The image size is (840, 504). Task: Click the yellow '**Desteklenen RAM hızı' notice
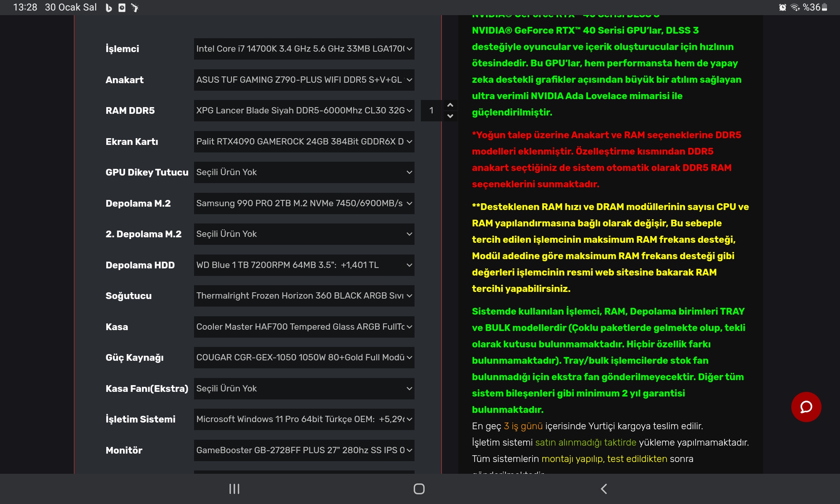tap(610, 247)
